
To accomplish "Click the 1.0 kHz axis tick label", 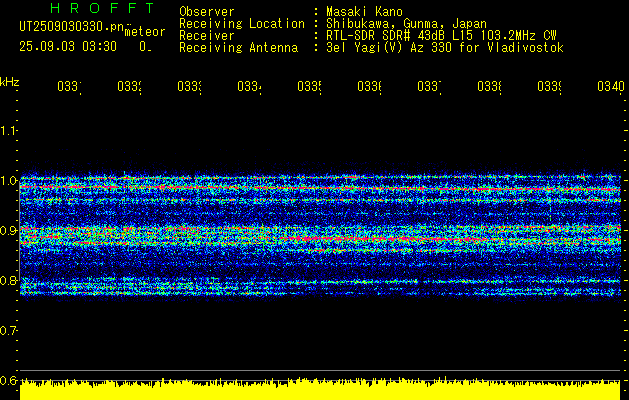I will [x=8, y=181].
